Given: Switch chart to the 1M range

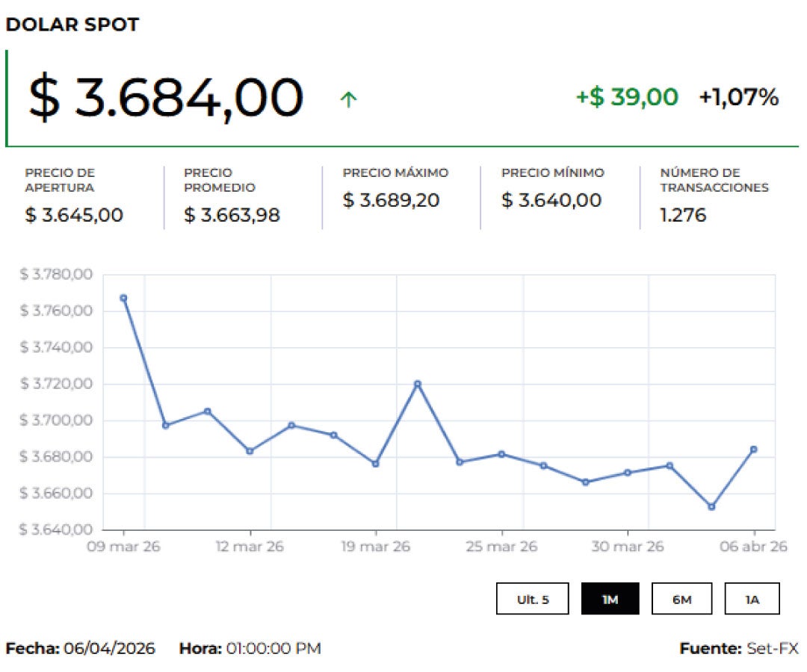Looking at the screenshot, I should click(610, 599).
